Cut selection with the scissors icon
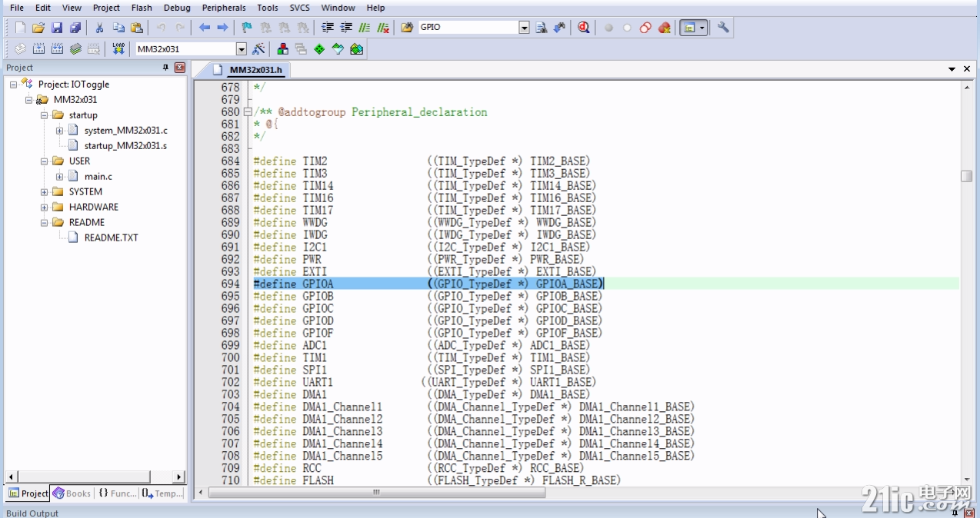Image resolution: width=980 pixels, height=518 pixels. point(99,28)
